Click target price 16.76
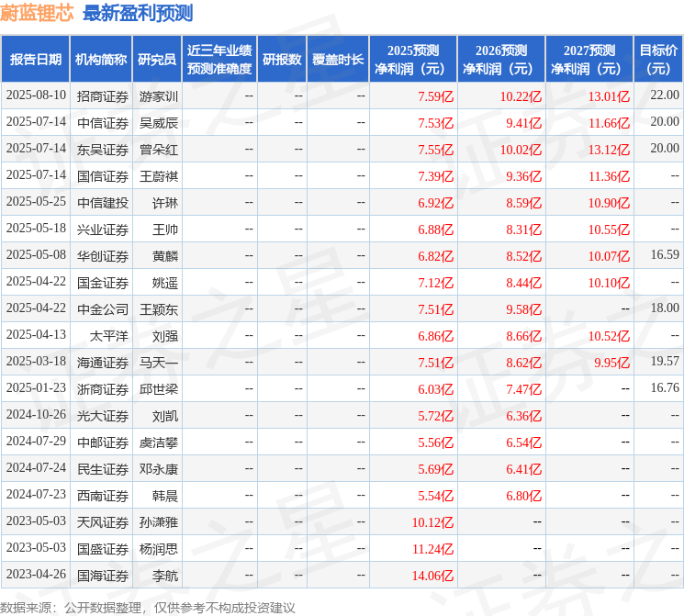684x616 pixels. pos(665,387)
